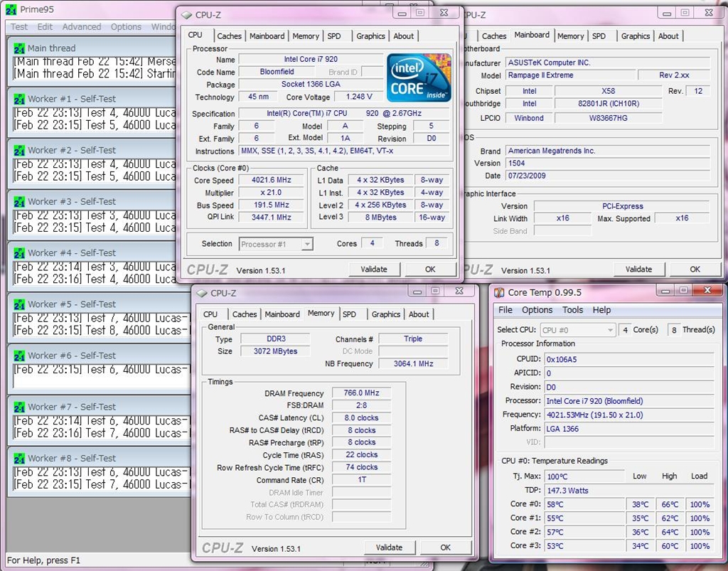This screenshot has width=728, height=571.
Task: Open Core Temp File menu
Action: [505, 310]
